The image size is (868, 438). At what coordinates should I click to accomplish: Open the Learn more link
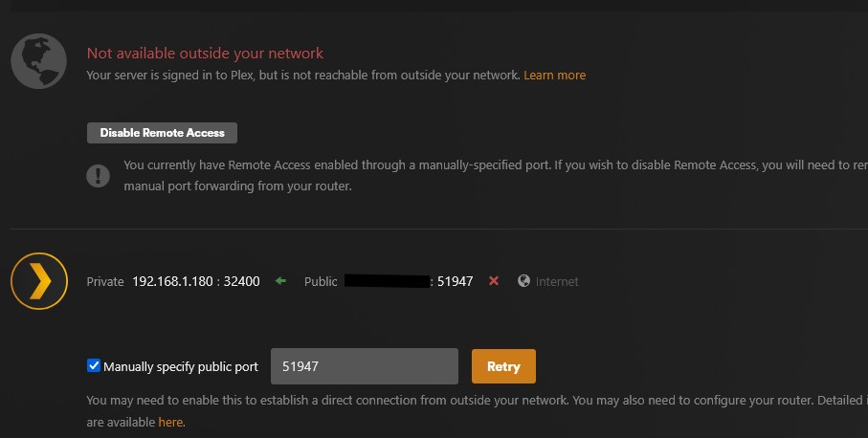[555, 76]
